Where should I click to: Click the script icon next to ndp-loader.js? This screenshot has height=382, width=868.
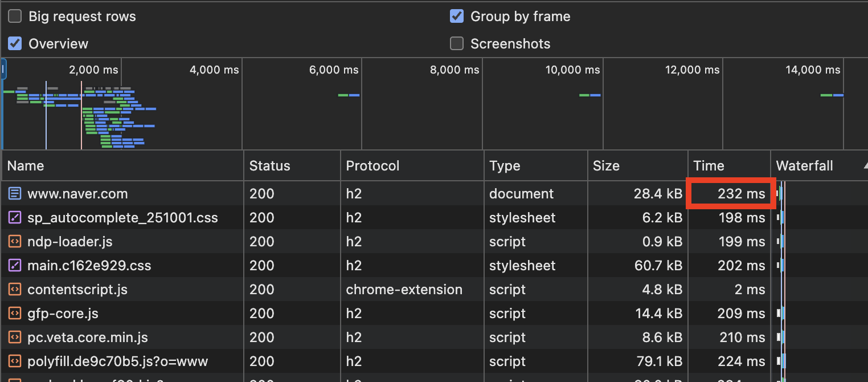[x=14, y=242]
